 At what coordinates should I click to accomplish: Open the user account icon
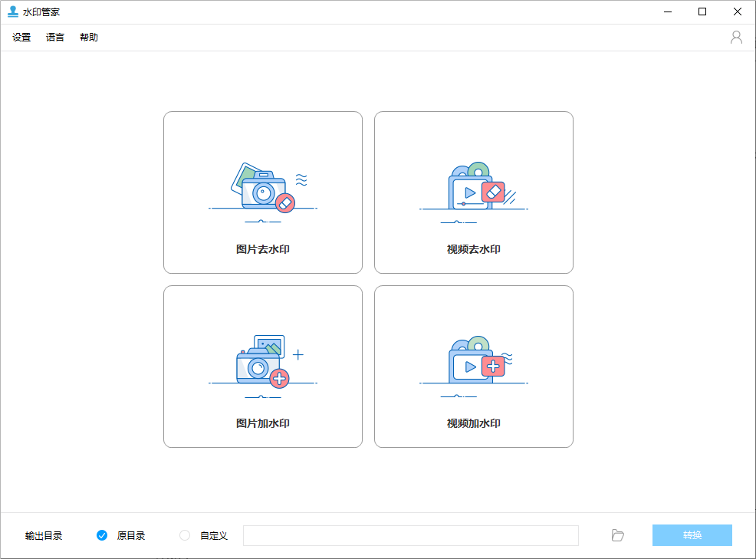click(737, 37)
